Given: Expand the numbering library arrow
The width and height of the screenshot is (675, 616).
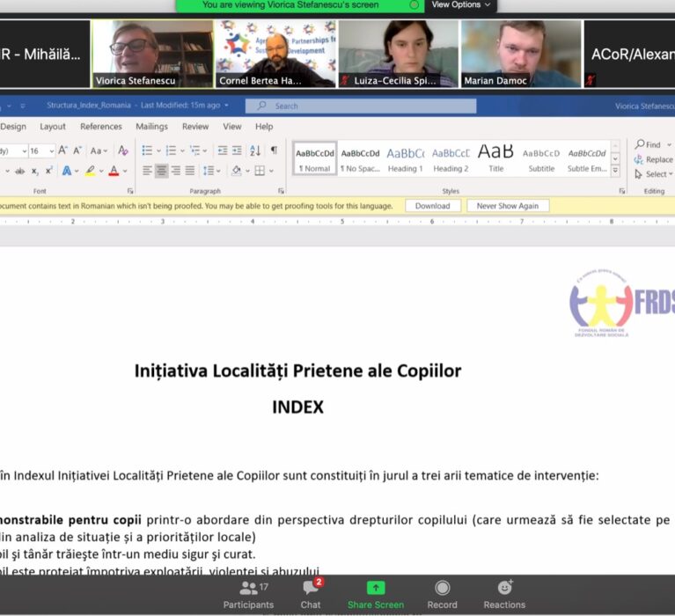Looking at the screenshot, I should [x=182, y=150].
